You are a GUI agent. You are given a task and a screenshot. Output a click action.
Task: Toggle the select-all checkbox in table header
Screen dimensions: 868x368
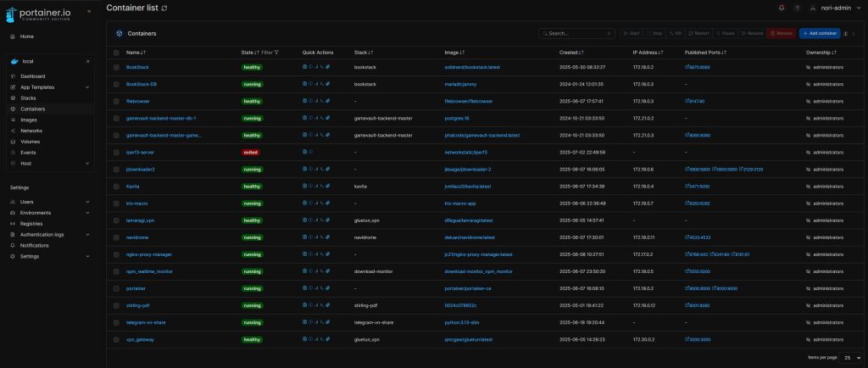click(x=117, y=53)
